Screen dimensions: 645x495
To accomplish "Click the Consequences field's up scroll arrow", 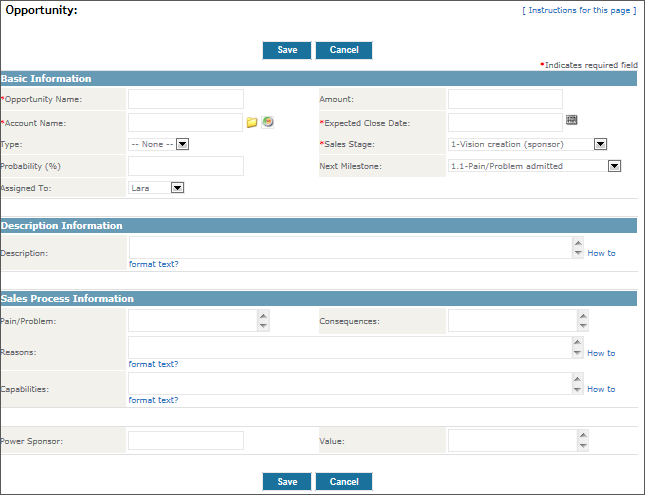I will click(x=583, y=315).
